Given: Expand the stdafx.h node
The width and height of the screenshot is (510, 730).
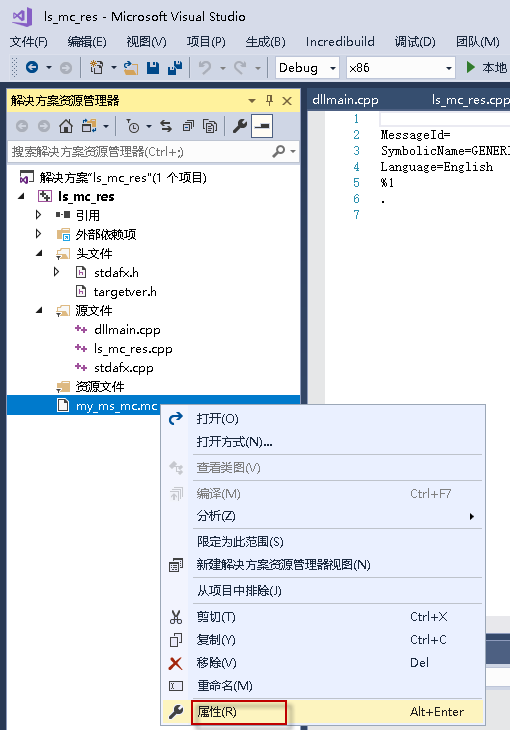Looking at the screenshot, I should [x=56, y=272].
